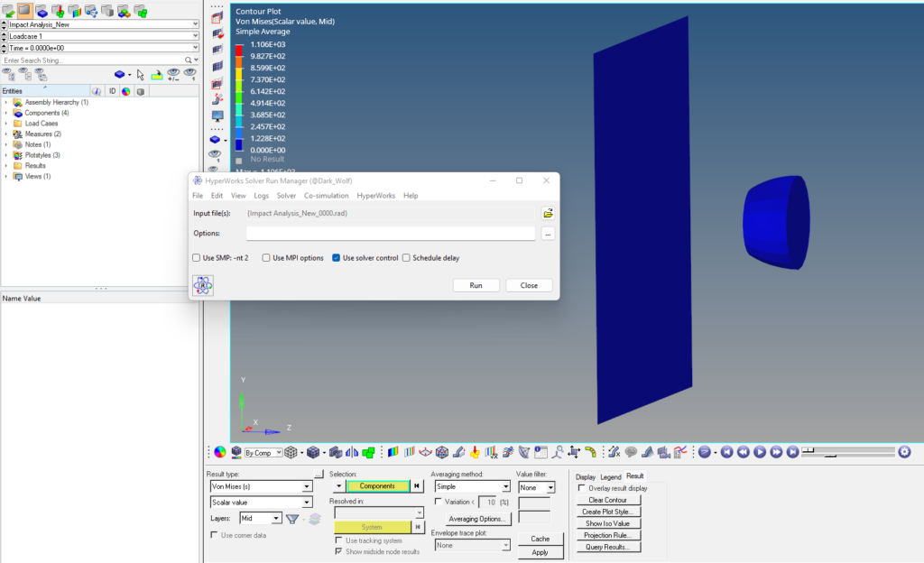
Task: Enable the Variation percentage checkbox
Action: click(438, 502)
